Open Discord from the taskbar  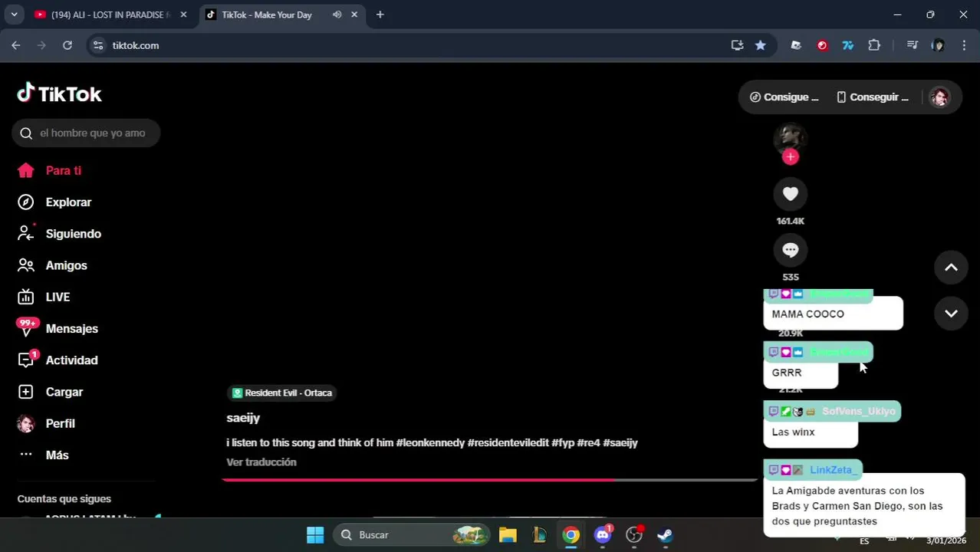(603, 535)
